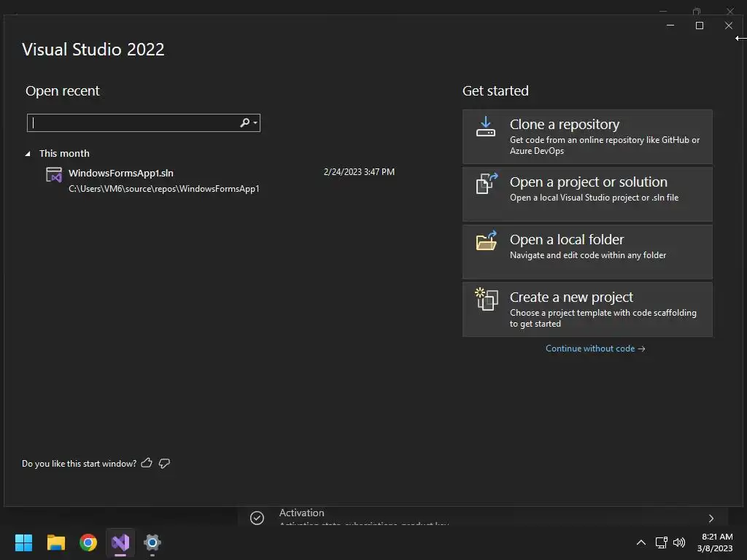Focus the Open recent search field
747x560 pixels.
[144, 122]
